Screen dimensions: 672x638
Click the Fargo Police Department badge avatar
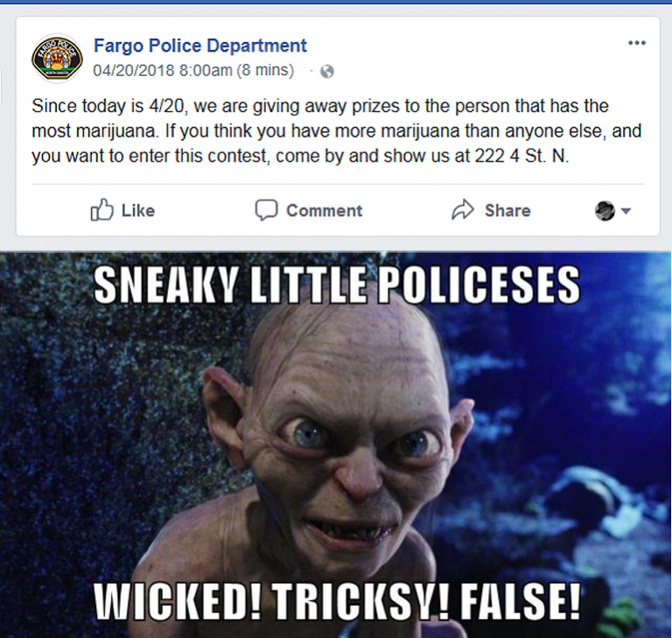tap(57, 59)
